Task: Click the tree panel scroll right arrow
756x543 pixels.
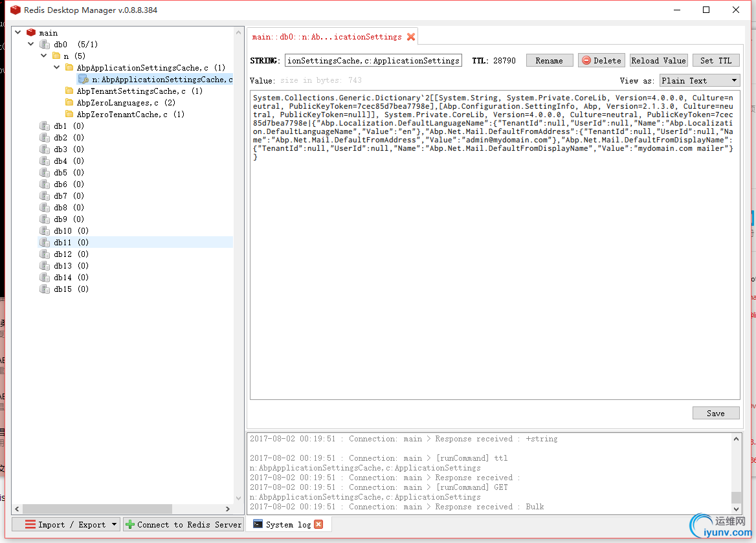Action: point(228,508)
